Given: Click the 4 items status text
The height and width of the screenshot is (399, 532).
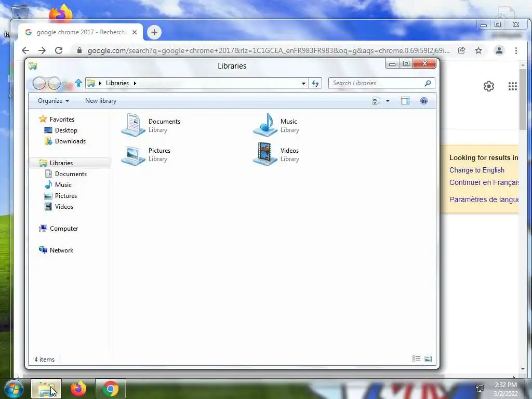Looking at the screenshot, I should pyautogui.click(x=45, y=360).
